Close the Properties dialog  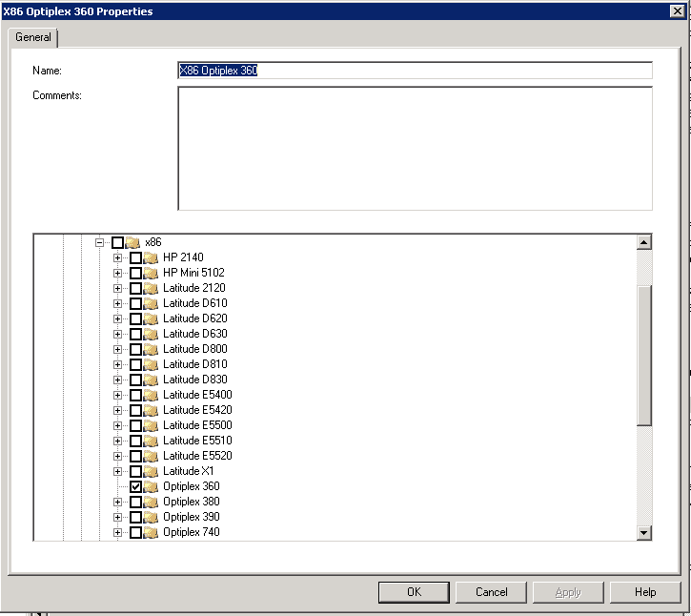tap(677, 11)
